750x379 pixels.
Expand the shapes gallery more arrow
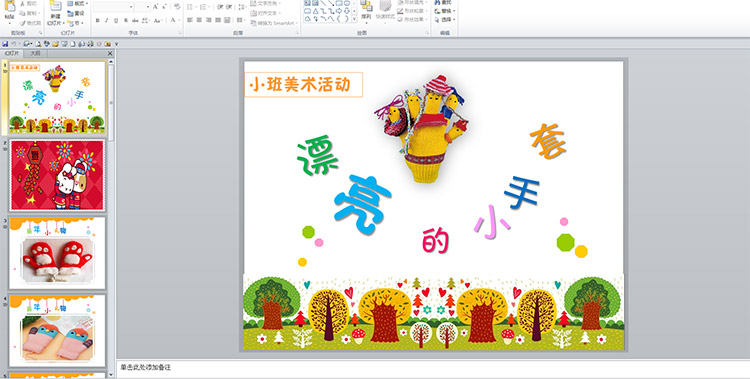click(x=354, y=19)
